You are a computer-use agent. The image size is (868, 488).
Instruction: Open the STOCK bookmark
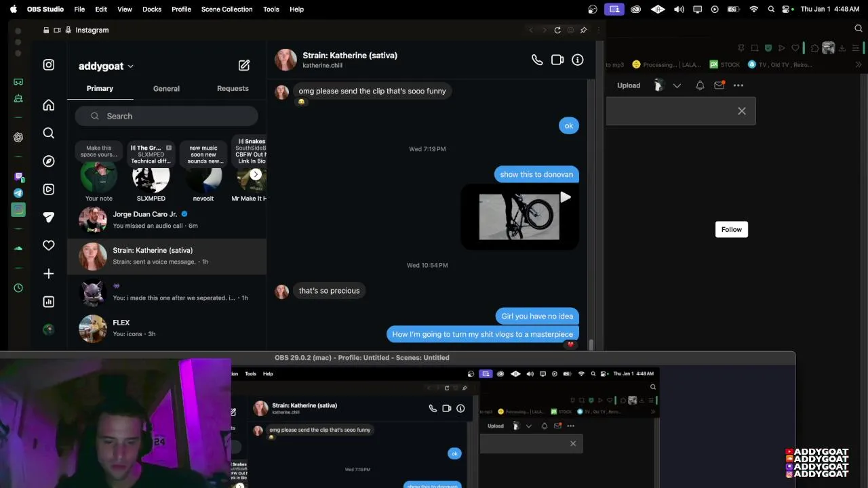click(725, 65)
